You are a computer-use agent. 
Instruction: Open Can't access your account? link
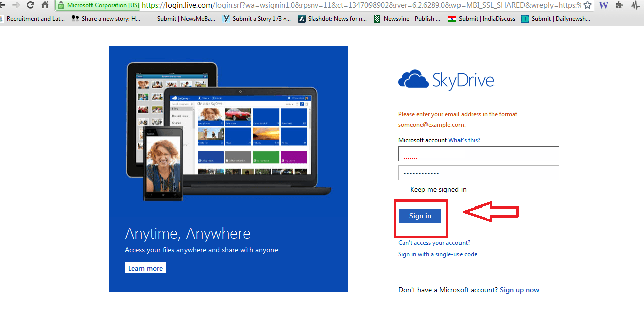click(x=434, y=243)
